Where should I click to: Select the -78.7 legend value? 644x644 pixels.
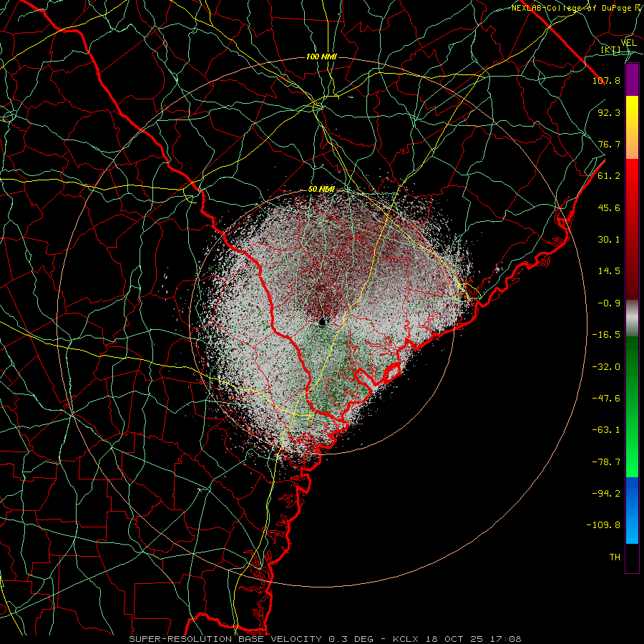click(606, 462)
